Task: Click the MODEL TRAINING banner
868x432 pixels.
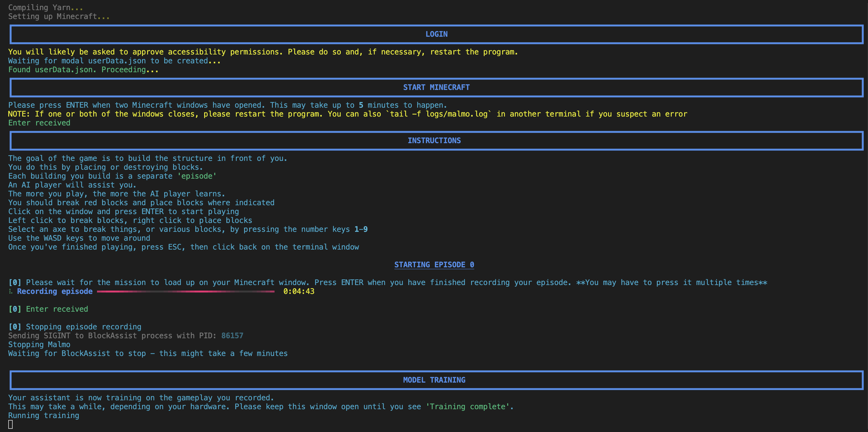Action: pos(434,380)
